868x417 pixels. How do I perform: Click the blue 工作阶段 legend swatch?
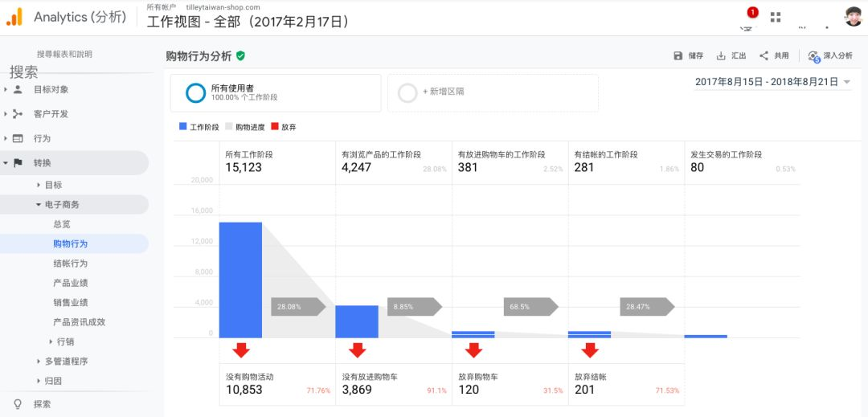(x=182, y=127)
